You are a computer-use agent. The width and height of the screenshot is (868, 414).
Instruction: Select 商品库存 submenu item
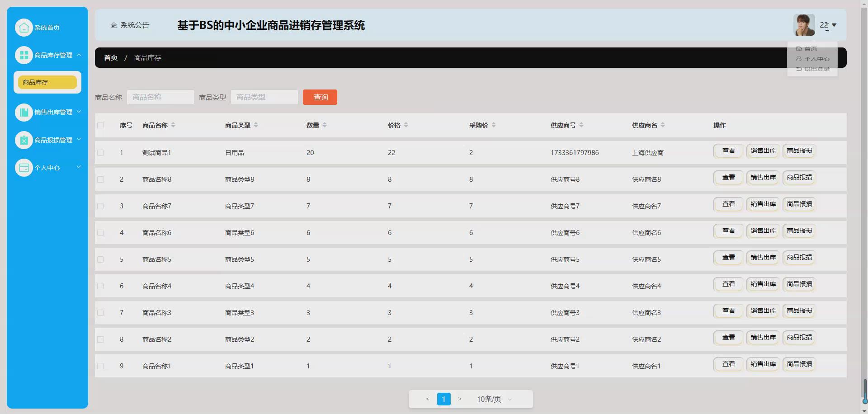[x=47, y=82]
